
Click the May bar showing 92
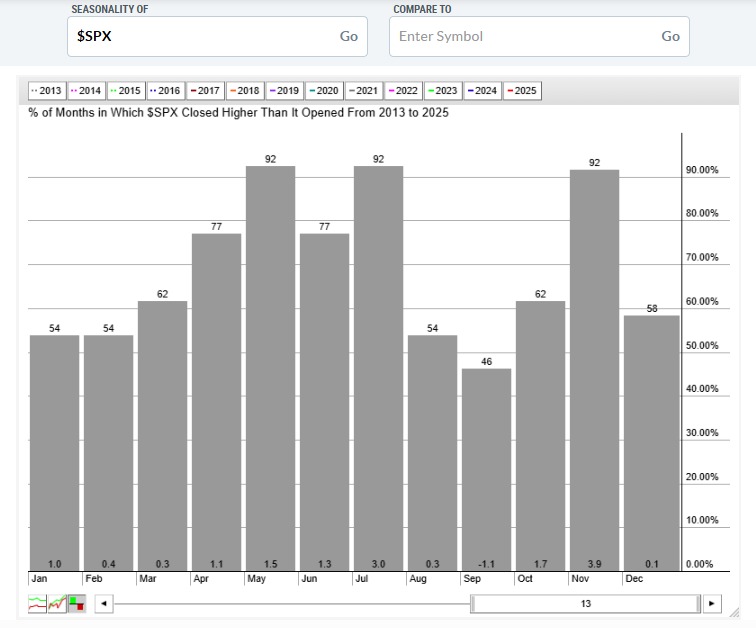[270, 368]
